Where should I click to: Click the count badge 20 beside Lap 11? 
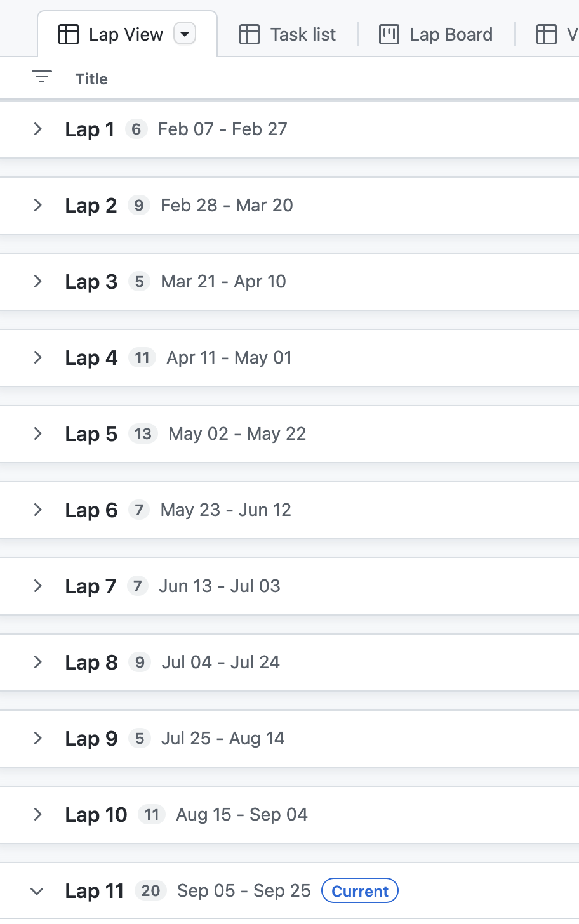[150, 890]
